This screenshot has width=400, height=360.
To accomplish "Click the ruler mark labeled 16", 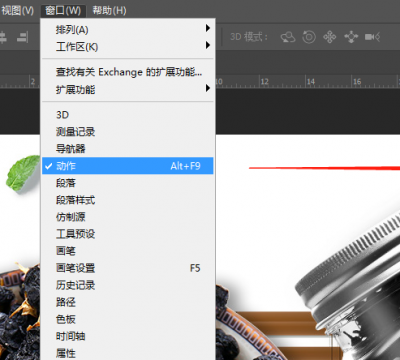I will click(x=357, y=81).
